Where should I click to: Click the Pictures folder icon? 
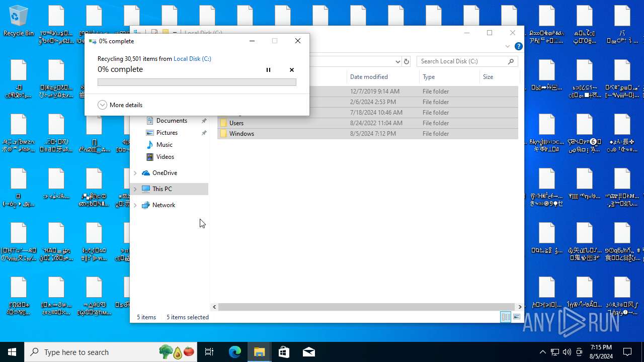click(x=149, y=133)
